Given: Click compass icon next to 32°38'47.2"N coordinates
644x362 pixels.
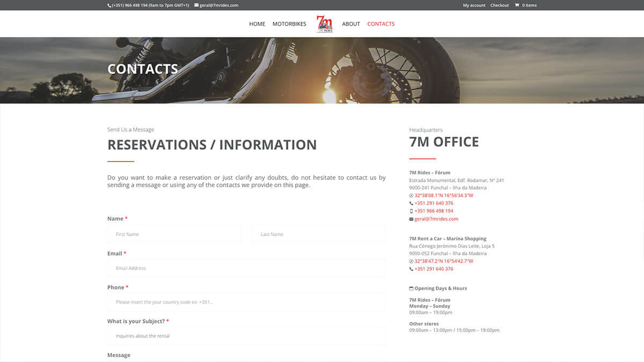Looking at the screenshot, I should tap(411, 261).
